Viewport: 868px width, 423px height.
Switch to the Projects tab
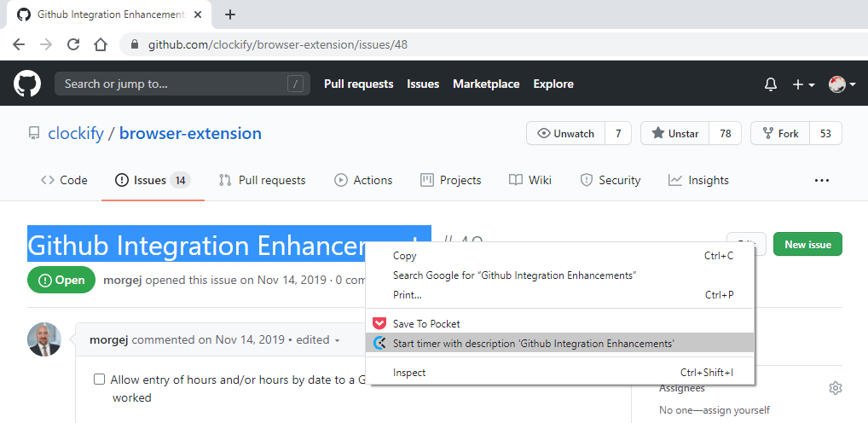(450, 181)
